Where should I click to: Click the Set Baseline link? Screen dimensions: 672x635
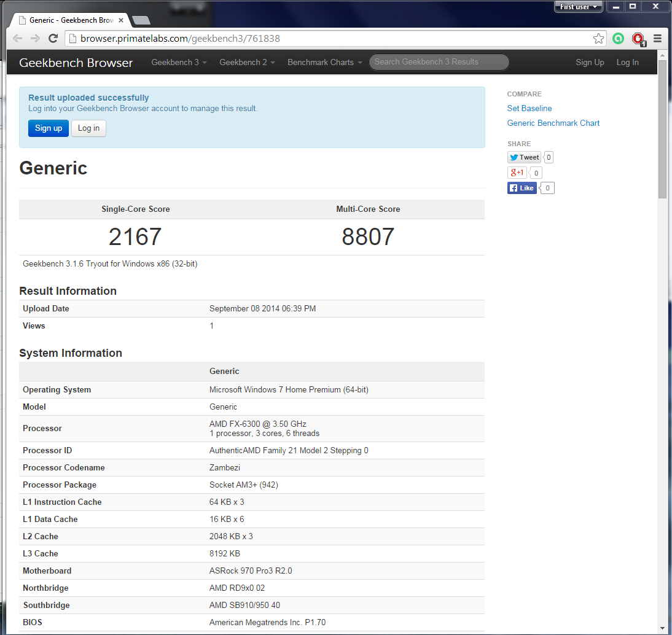point(529,109)
